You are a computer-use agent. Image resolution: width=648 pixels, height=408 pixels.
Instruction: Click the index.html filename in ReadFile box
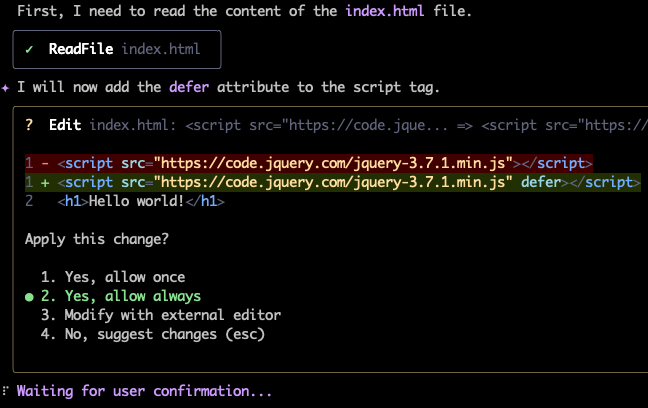pos(164,49)
